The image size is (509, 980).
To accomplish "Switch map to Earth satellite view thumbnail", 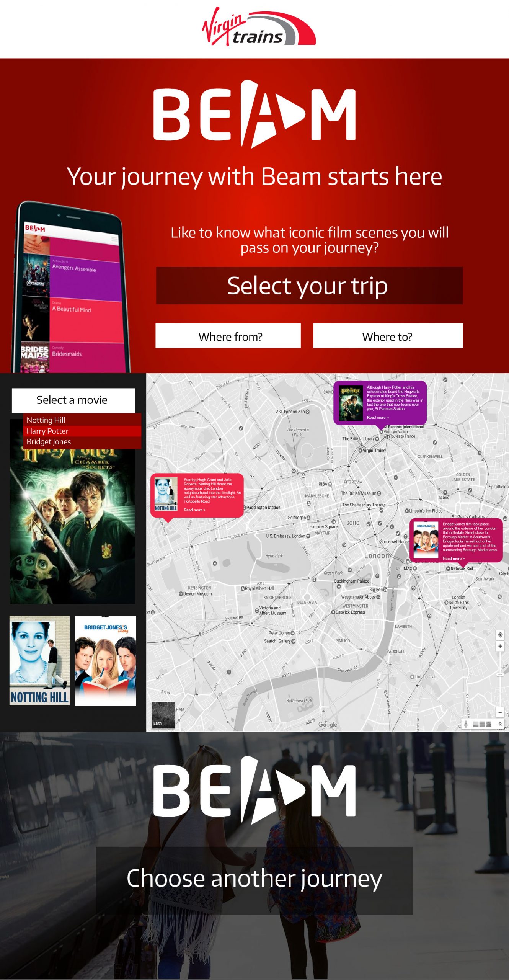I will [x=163, y=715].
